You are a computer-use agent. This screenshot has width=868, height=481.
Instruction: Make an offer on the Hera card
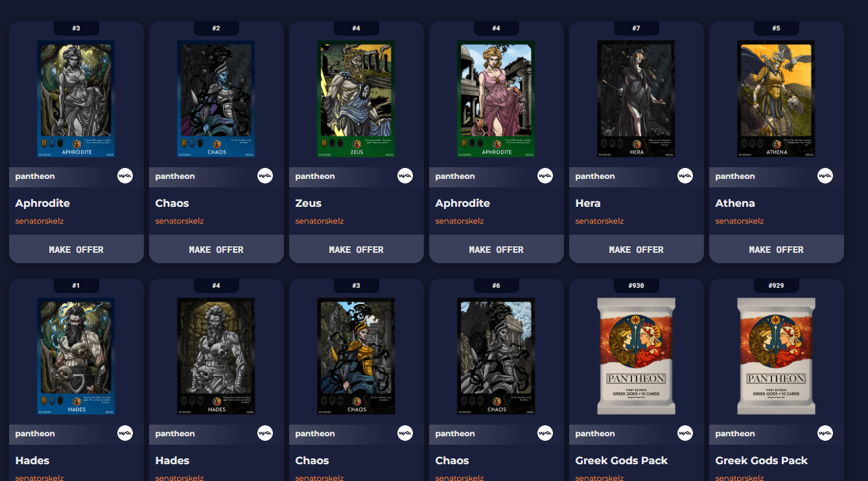pos(637,249)
